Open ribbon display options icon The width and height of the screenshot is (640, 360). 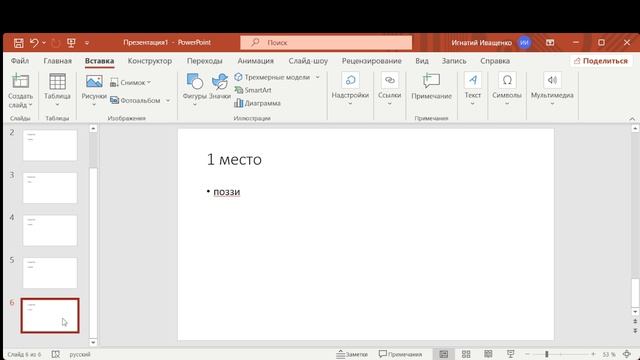(550, 42)
